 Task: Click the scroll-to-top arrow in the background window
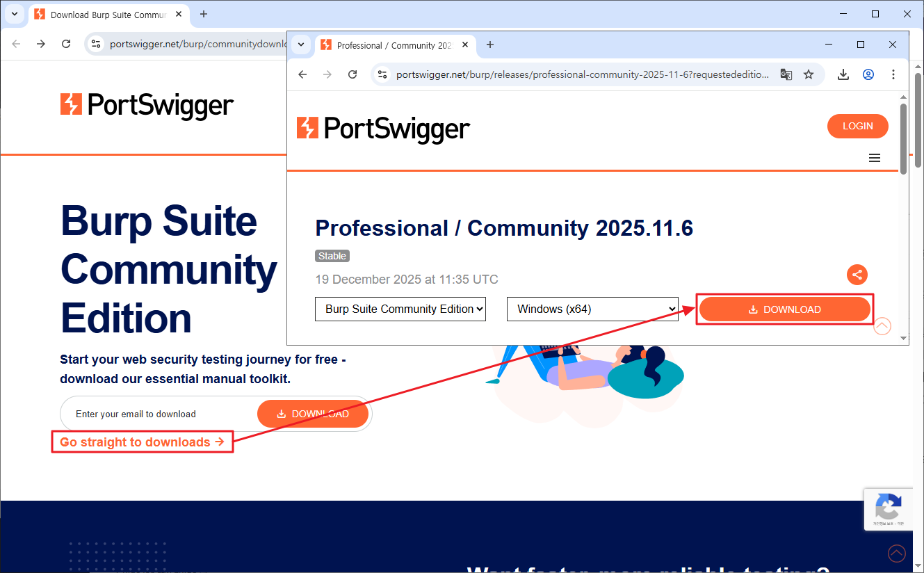click(x=897, y=554)
